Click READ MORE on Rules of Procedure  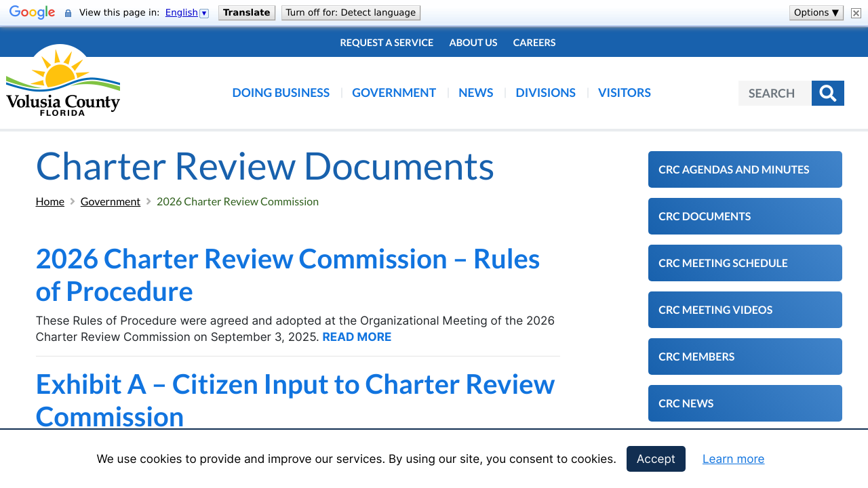[356, 336]
